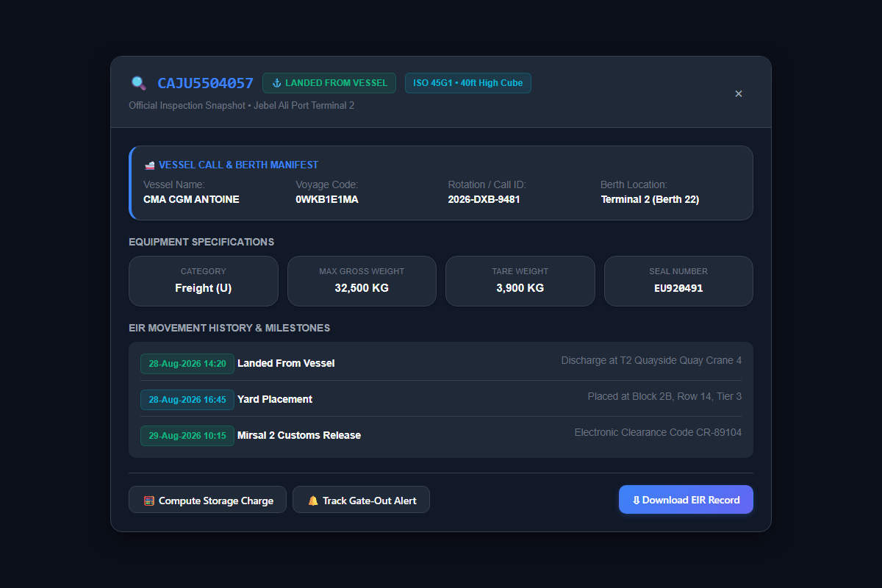Click the Mirsal 2 Customs Release milestone

(299, 435)
